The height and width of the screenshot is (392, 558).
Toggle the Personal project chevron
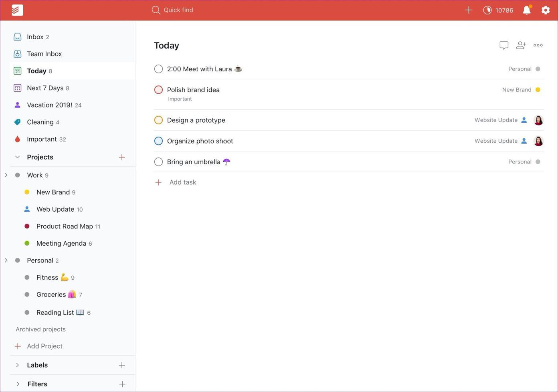coord(6,261)
